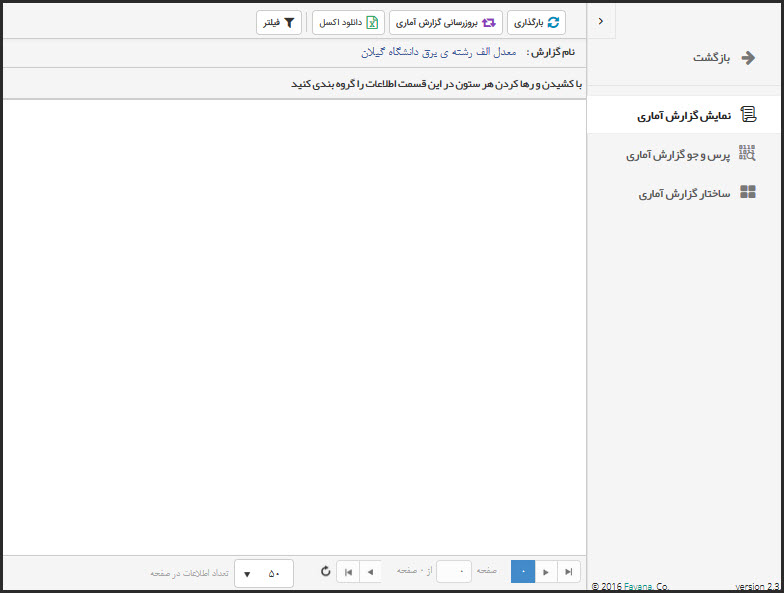Open the فیلتر filter button
This screenshot has width=784, height=593.
pyautogui.click(x=279, y=22)
